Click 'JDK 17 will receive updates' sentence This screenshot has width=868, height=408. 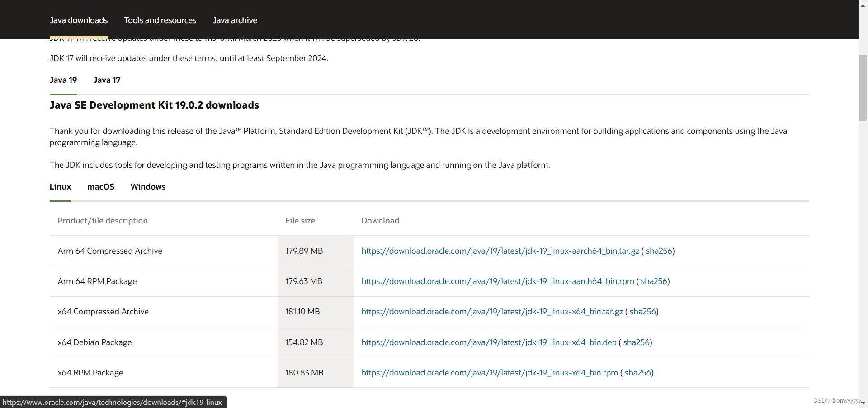[x=189, y=58]
